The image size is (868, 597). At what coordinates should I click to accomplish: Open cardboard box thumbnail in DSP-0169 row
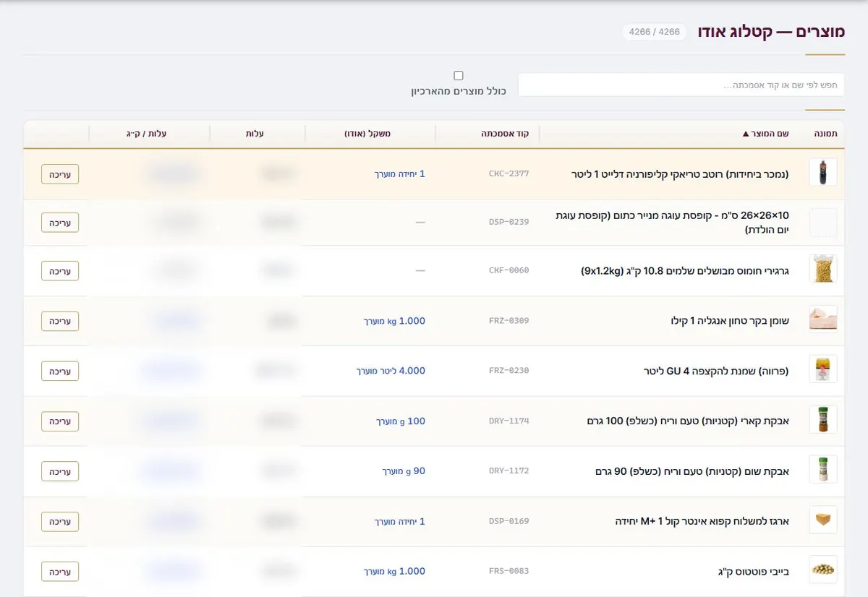[823, 520]
